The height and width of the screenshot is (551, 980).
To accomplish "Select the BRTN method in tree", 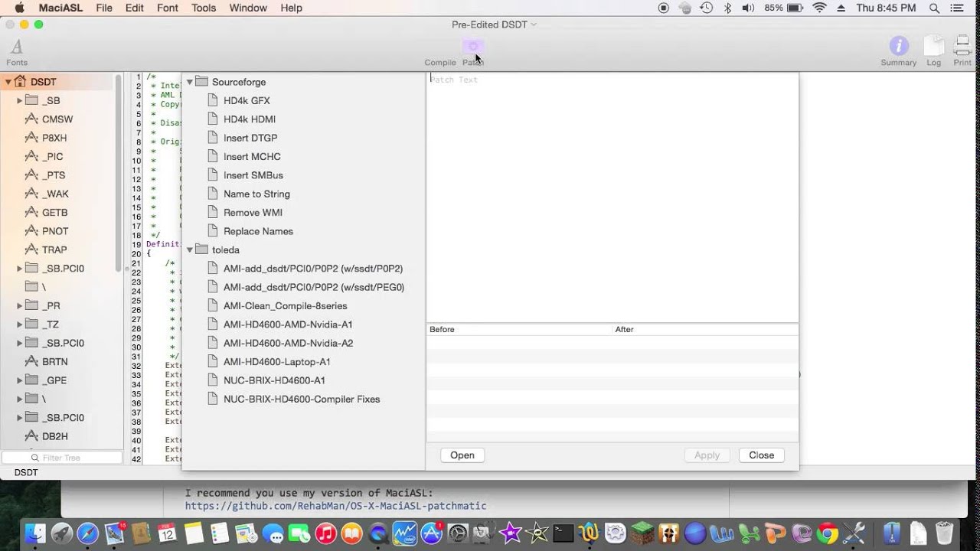I will coord(55,362).
